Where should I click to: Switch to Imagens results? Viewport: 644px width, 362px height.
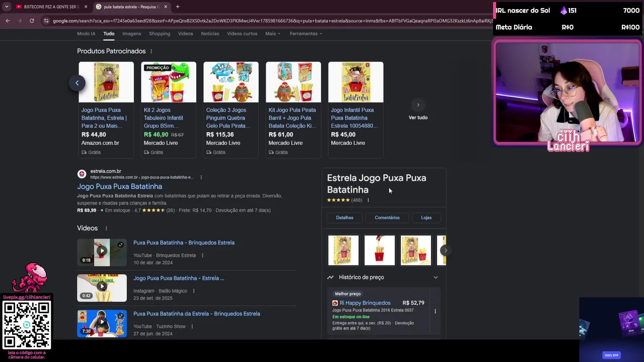131,34
